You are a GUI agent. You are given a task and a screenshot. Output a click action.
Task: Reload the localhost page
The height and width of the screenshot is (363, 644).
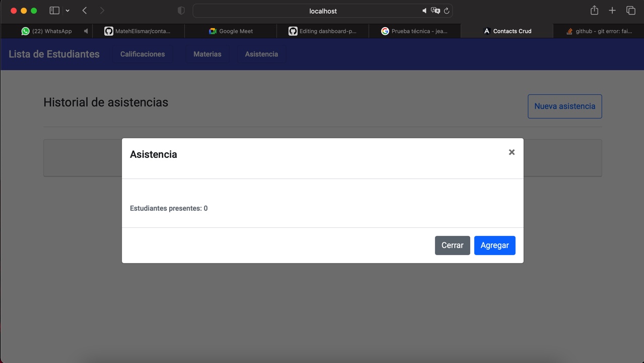point(446,11)
